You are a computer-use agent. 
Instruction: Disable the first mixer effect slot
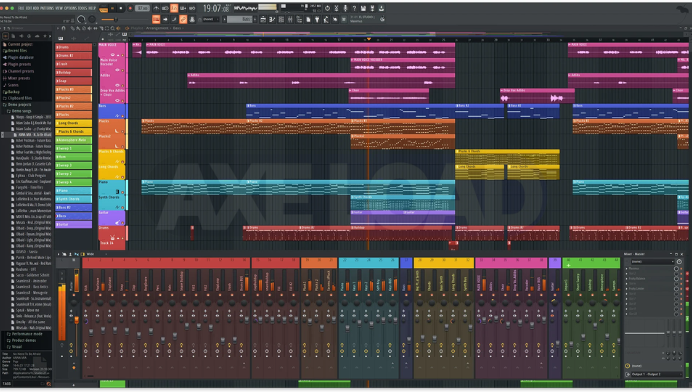681,268
